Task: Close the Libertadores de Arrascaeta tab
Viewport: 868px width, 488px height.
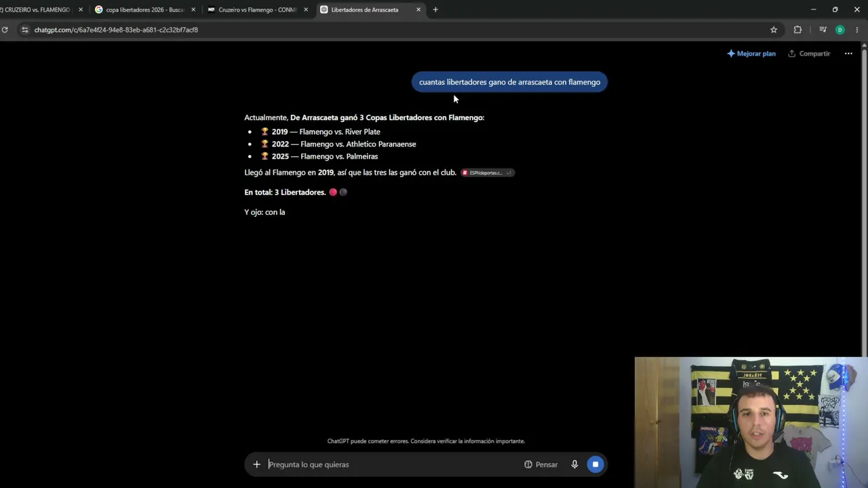Action: [x=418, y=9]
